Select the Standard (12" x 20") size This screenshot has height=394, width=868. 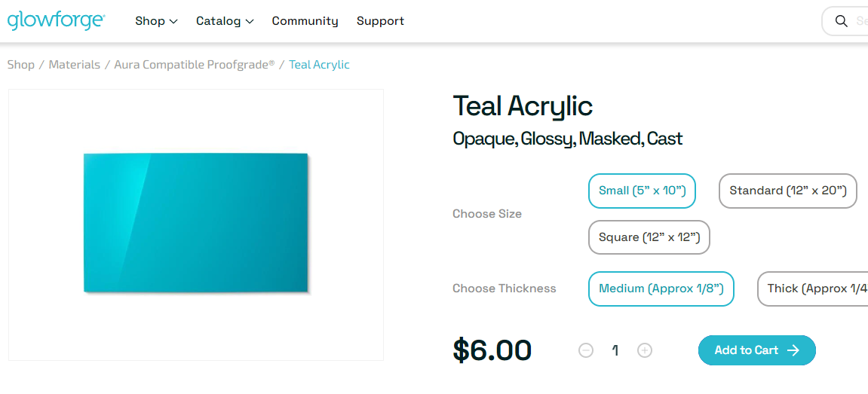coord(788,191)
